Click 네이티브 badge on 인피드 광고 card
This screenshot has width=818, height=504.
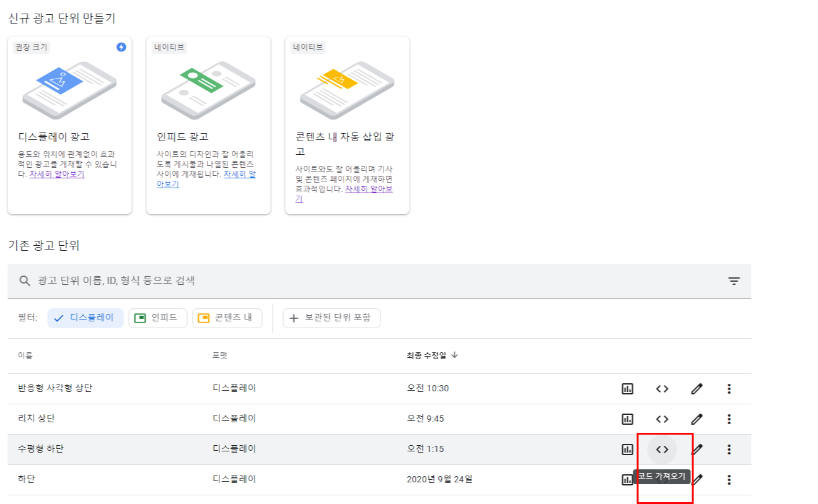click(x=170, y=47)
